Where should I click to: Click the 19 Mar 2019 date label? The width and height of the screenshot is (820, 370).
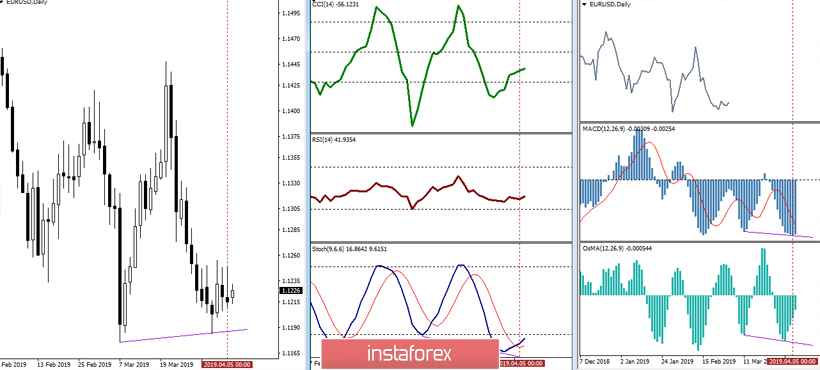tap(176, 364)
